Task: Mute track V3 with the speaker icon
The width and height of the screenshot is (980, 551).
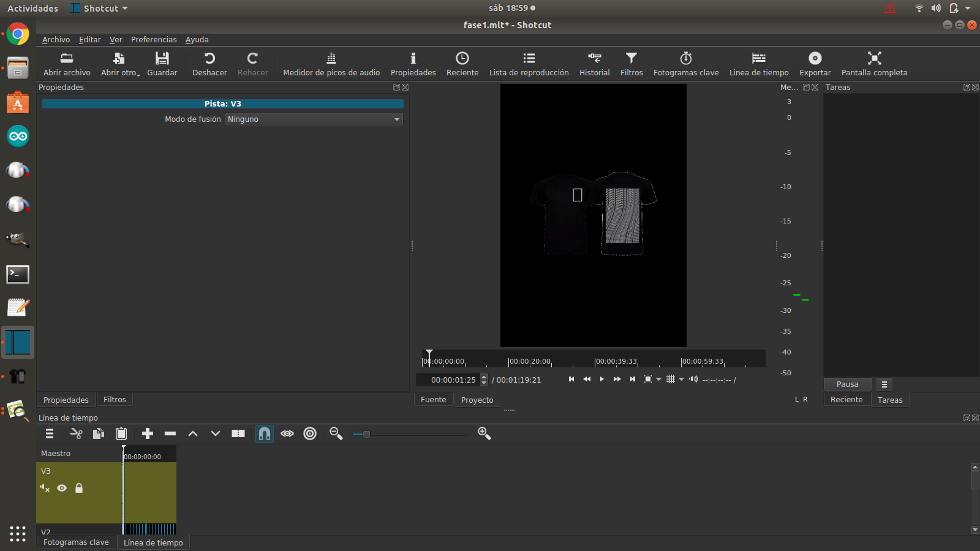Action: pyautogui.click(x=44, y=488)
